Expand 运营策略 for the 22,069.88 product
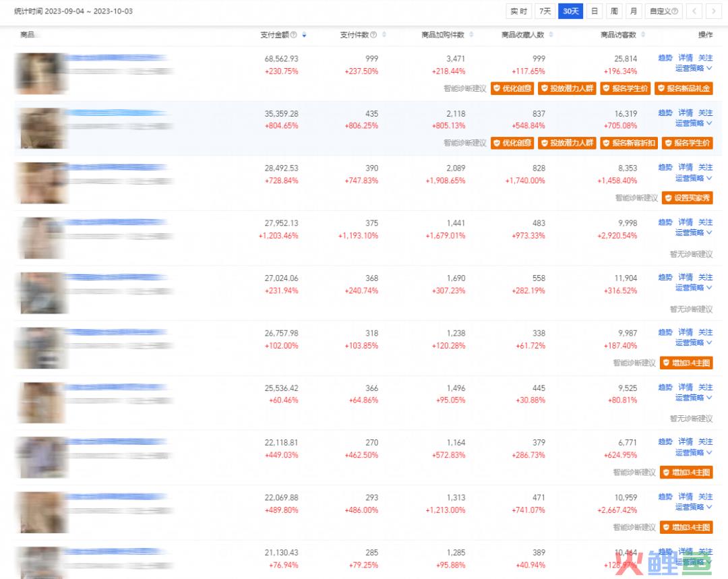The width and height of the screenshot is (728, 579). click(x=694, y=507)
